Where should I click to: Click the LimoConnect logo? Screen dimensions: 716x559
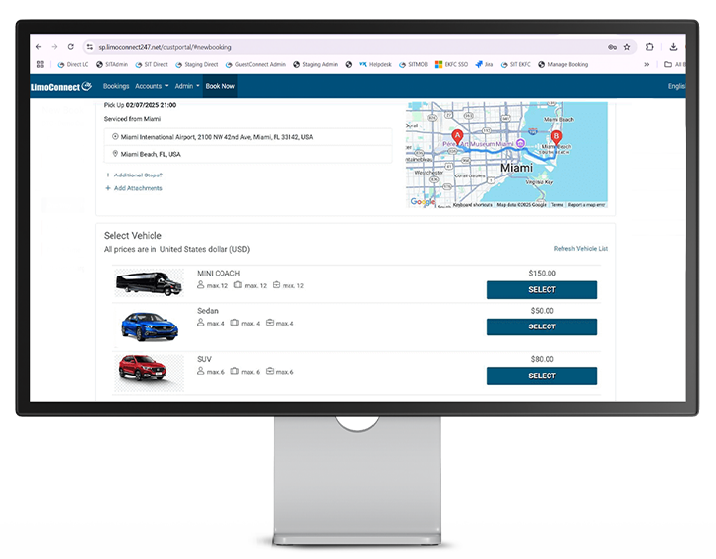click(61, 86)
